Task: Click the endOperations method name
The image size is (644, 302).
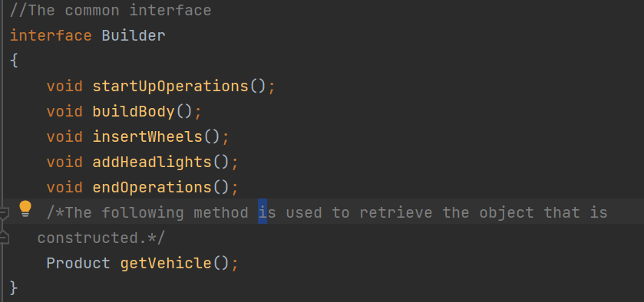Action: click(x=152, y=188)
